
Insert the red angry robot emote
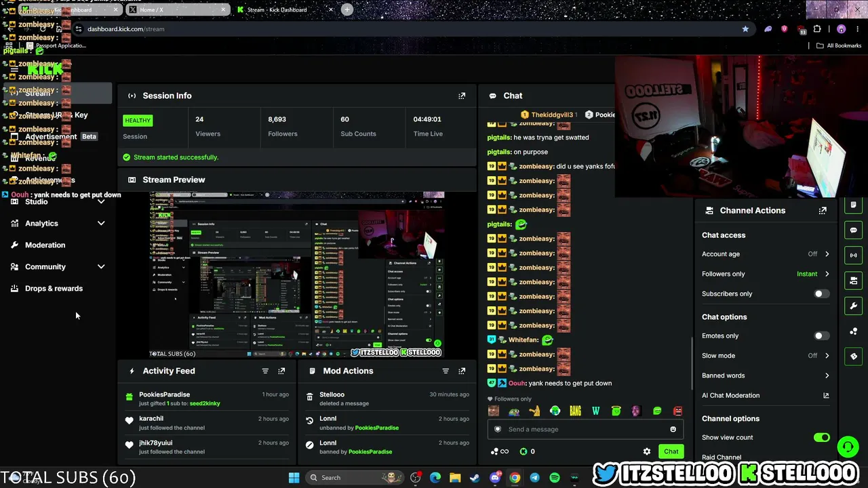pyautogui.click(x=677, y=411)
